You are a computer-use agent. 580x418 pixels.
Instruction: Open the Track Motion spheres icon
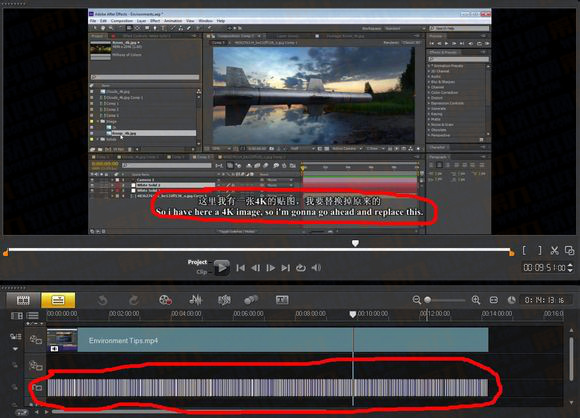251,300
